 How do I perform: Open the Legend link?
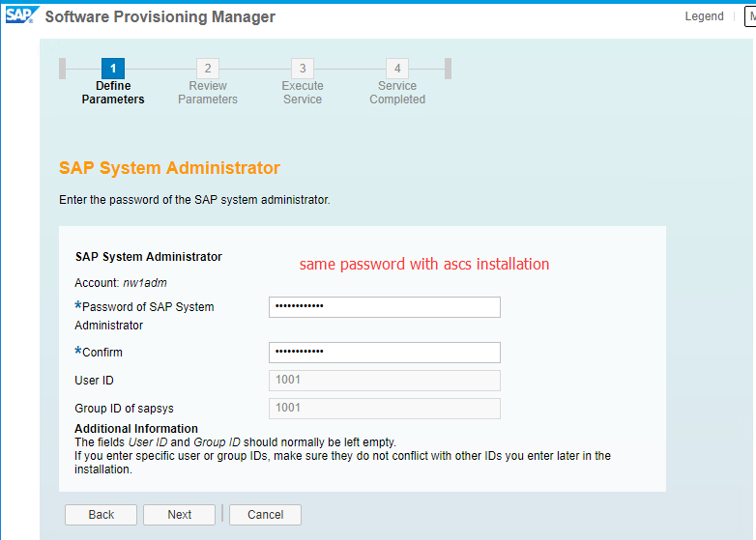point(704,16)
